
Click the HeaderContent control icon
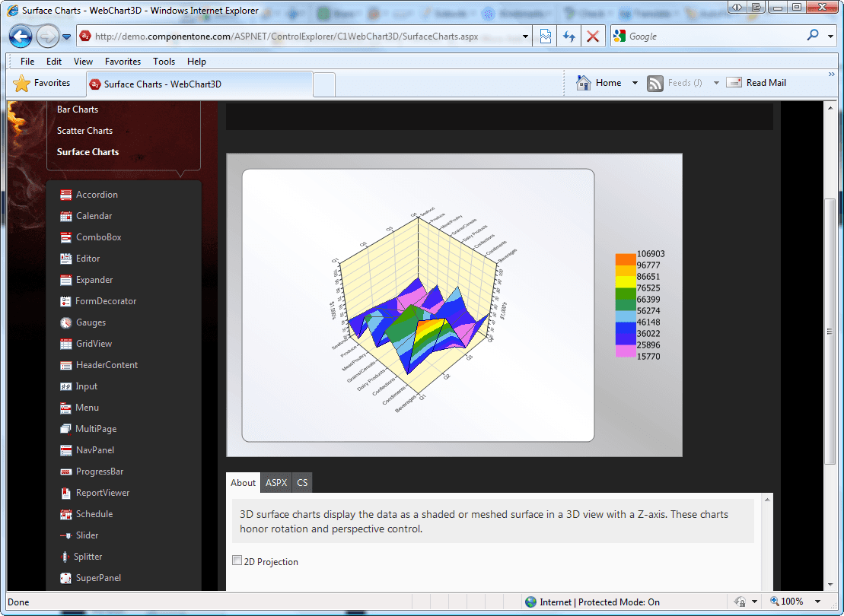[x=65, y=365]
